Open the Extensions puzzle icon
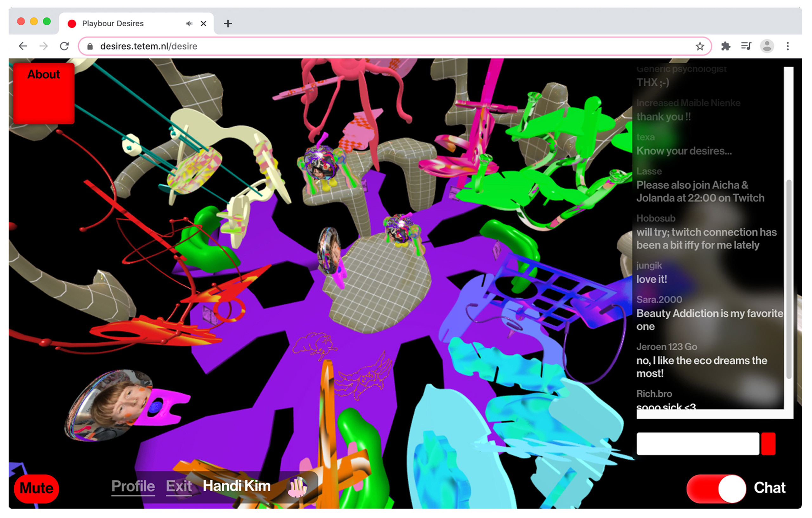 725,46
